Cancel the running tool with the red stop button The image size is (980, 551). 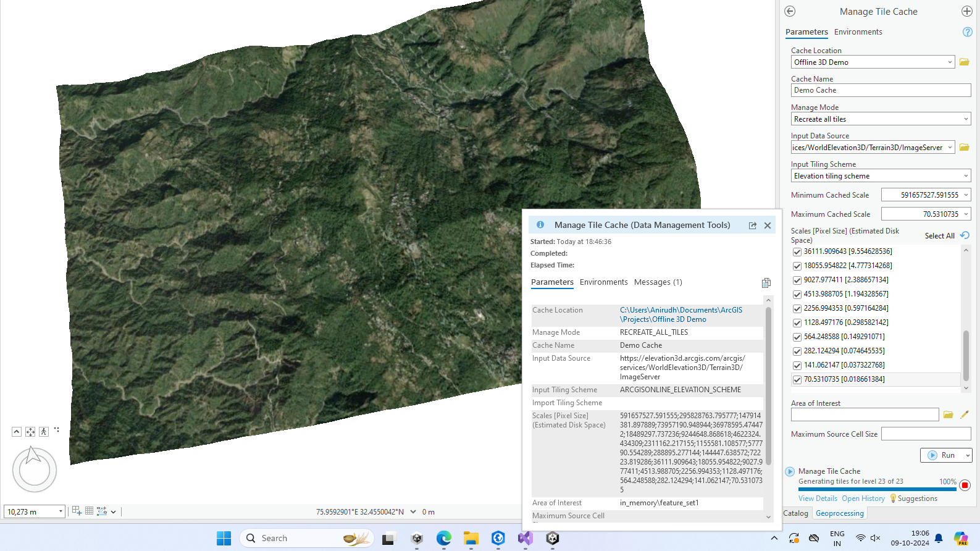[x=965, y=486]
